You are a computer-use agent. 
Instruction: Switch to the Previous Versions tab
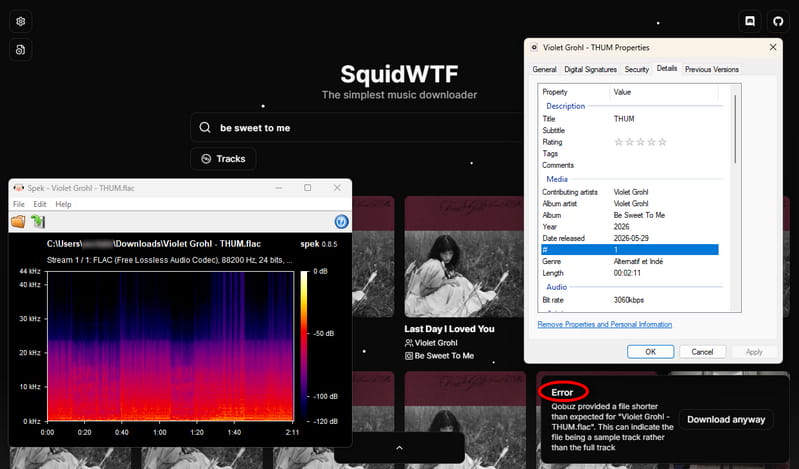(x=711, y=69)
